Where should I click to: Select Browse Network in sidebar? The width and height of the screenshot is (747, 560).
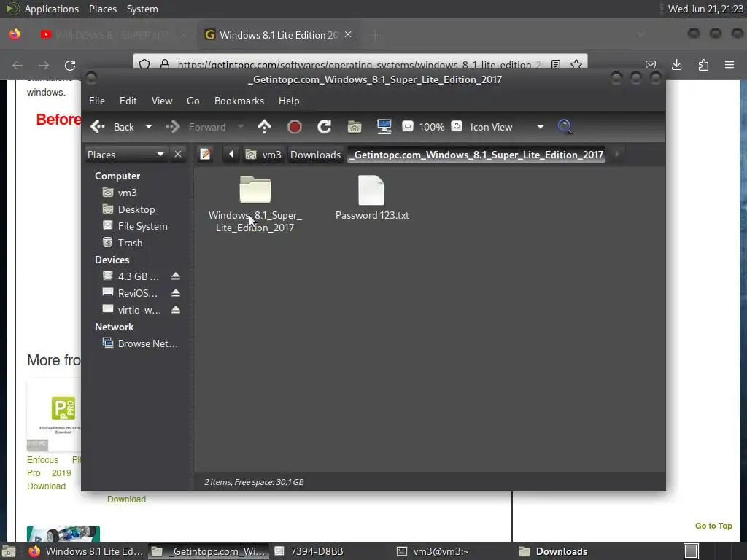click(x=141, y=343)
